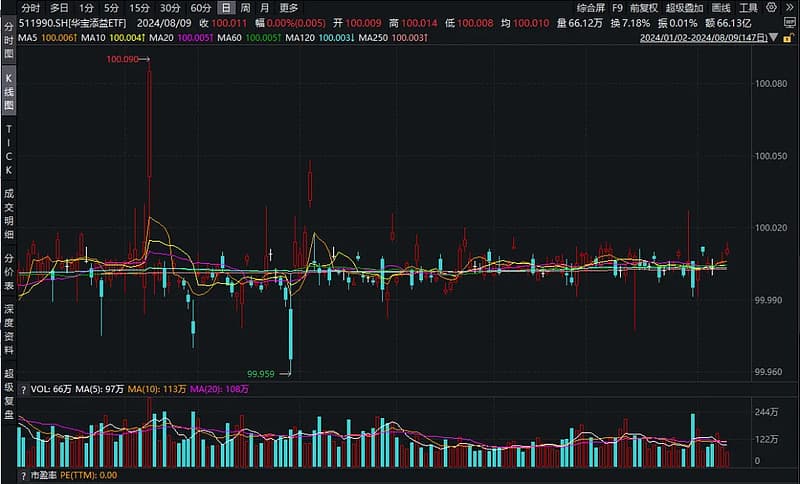Open K线图 in the left sidebar
800x484 pixels.
pyautogui.click(x=9, y=92)
